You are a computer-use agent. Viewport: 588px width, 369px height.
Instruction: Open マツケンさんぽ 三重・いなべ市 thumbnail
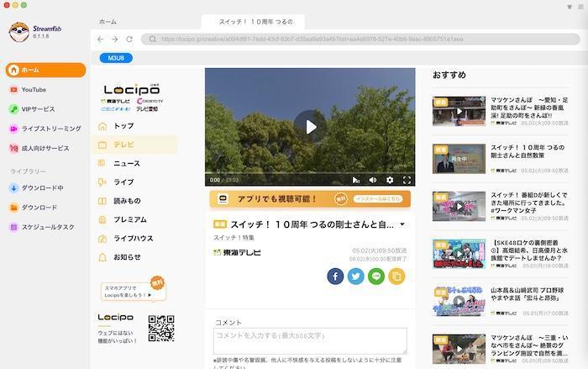point(459,349)
